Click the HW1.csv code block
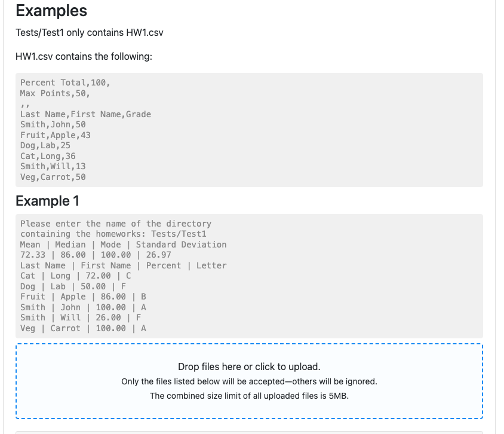This screenshot has width=504, height=434. click(250, 130)
